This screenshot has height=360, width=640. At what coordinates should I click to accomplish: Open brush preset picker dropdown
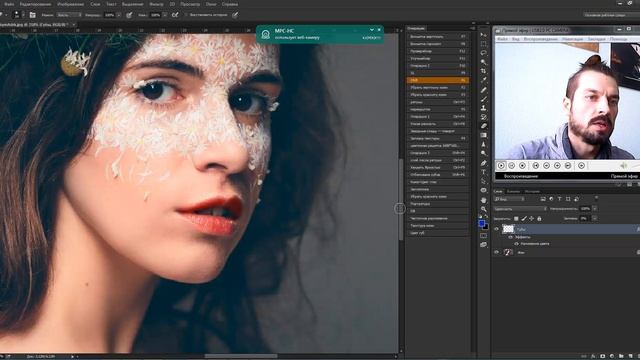tap(23, 15)
